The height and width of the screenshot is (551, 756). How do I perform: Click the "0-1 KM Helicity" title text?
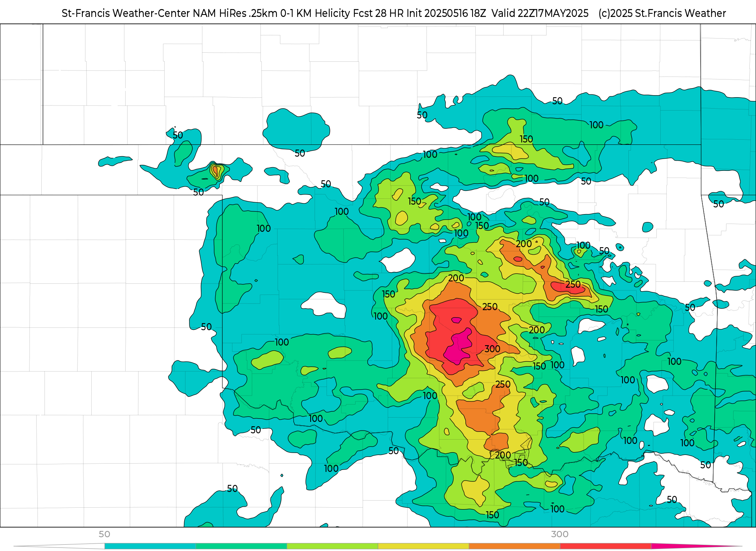[x=315, y=13]
